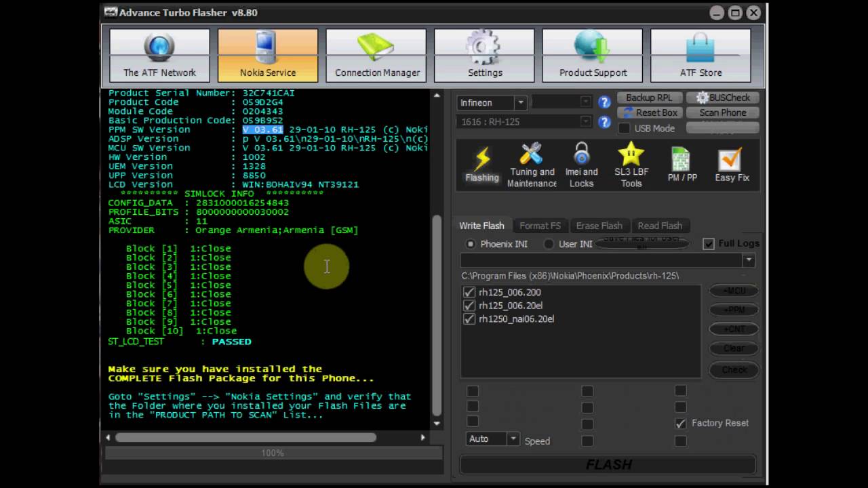Viewport: 868px width, 488px height.
Task: Uncheck rh1250_nai06.20el file
Action: coord(469,319)
